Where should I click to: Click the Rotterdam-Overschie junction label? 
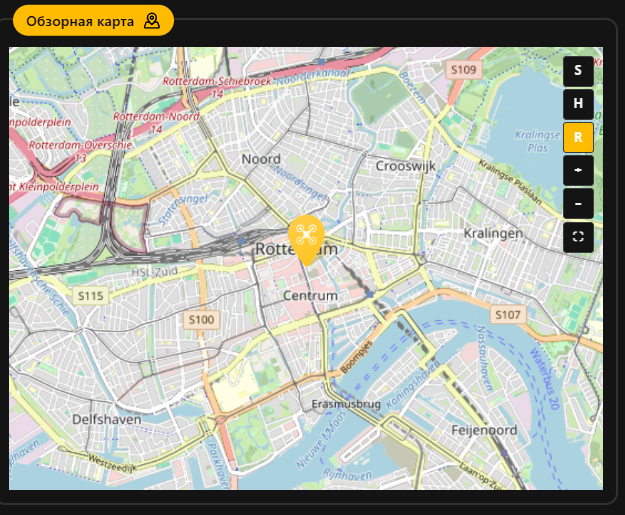pyautogui.click(x=80, y=151)
